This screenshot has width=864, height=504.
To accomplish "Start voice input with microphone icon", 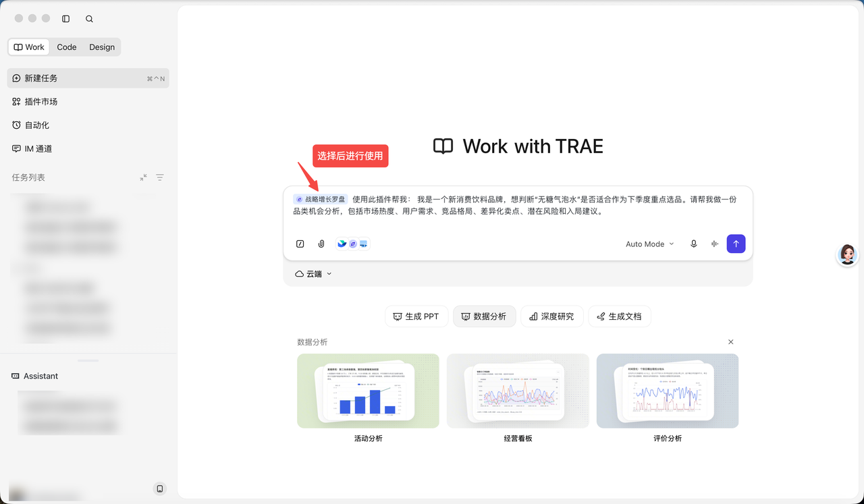I will coord(693,244).
